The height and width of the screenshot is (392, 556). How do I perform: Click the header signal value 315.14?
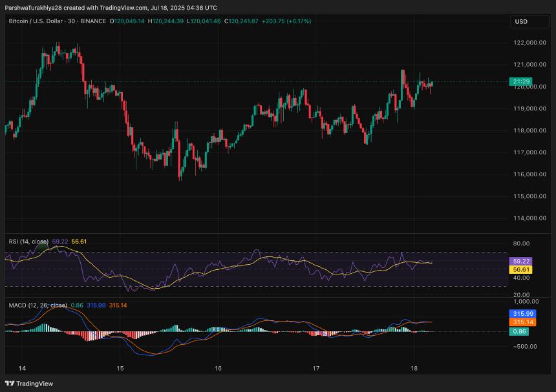(118, 305)
